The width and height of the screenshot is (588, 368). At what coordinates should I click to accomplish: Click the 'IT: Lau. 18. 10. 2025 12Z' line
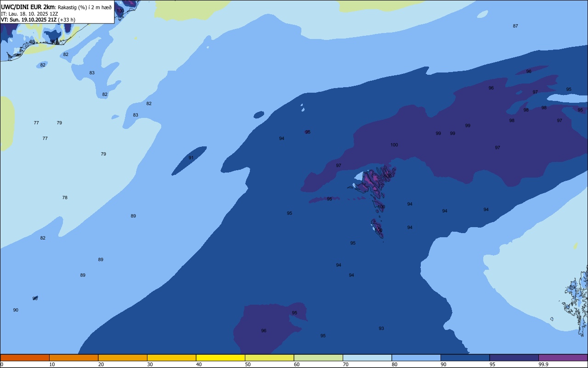[29, 14]
